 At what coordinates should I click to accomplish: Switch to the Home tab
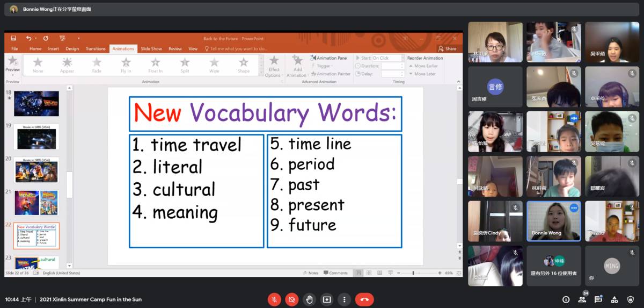click(35, 48)
